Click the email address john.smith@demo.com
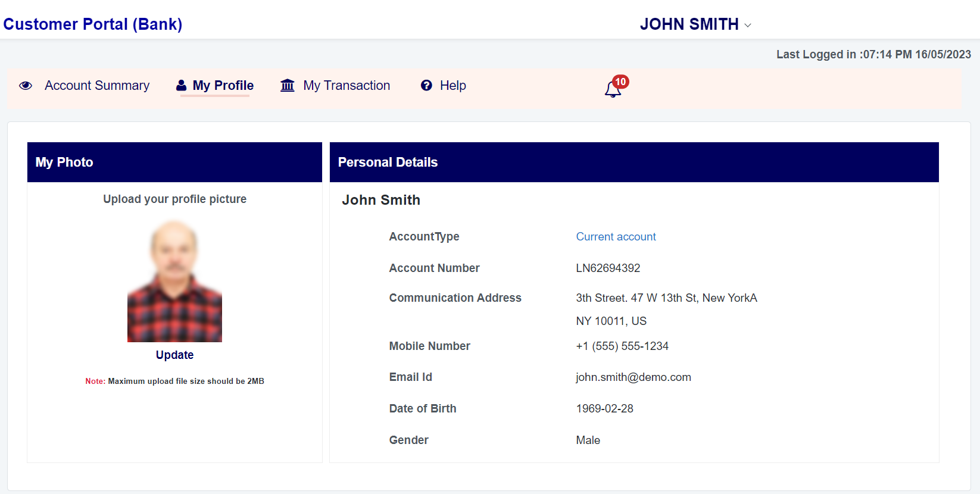980x494 pixels. [633, 377]
